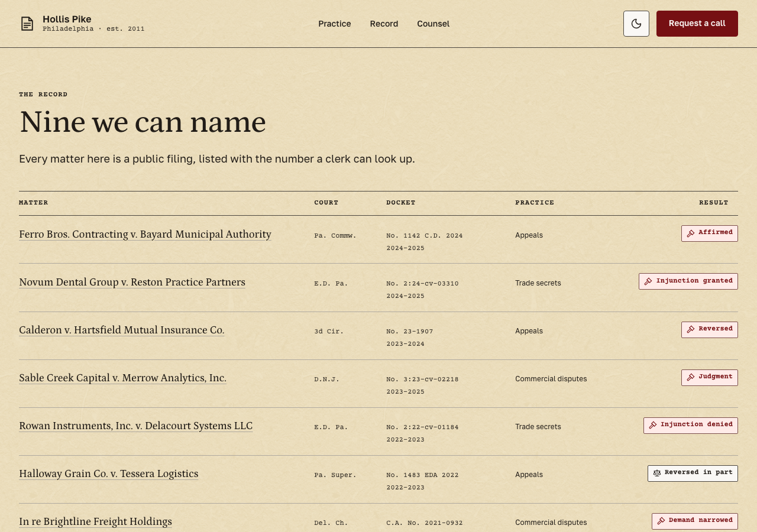Click Appeals in the Calderon row

pos(529,331)
